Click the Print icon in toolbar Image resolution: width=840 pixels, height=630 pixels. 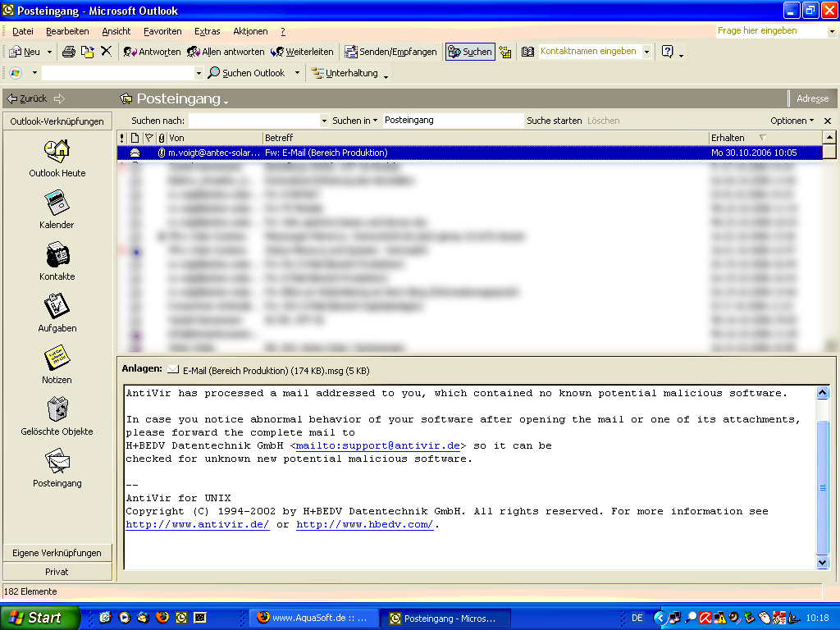pyautogui.click(x=69, y=52)
